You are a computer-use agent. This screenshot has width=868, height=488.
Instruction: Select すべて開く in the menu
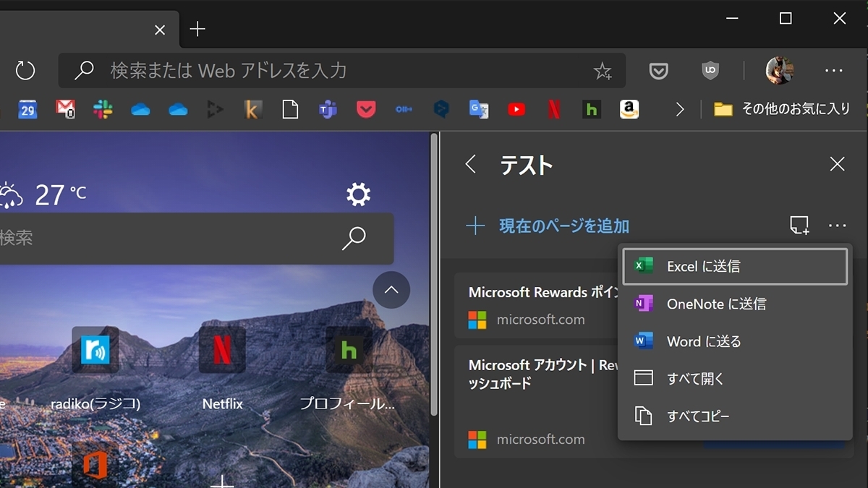(x=735, y=378)
